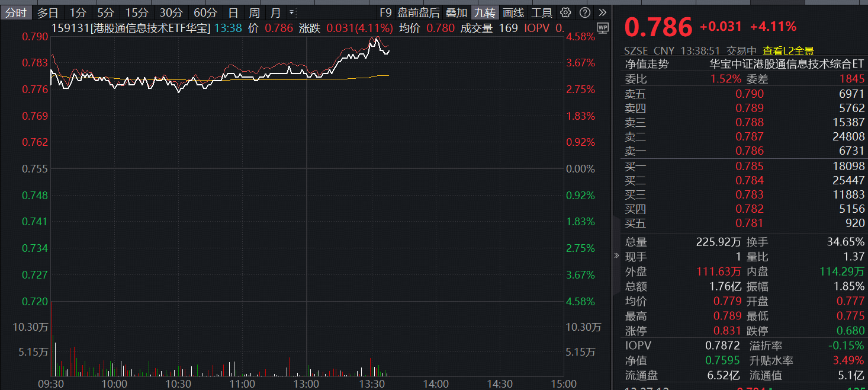Screen dimensions: 868x390
Task: Open the chart settings gear icon
Action: click(565, 12)
